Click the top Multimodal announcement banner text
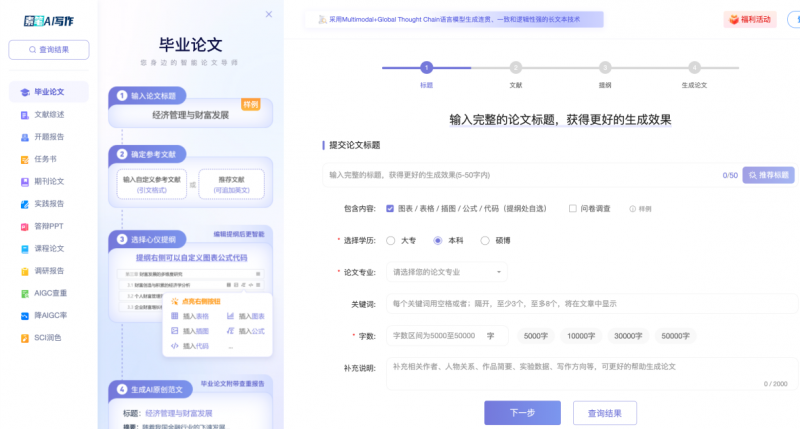This screenshot has width=800, height=429. click(454, 19)
